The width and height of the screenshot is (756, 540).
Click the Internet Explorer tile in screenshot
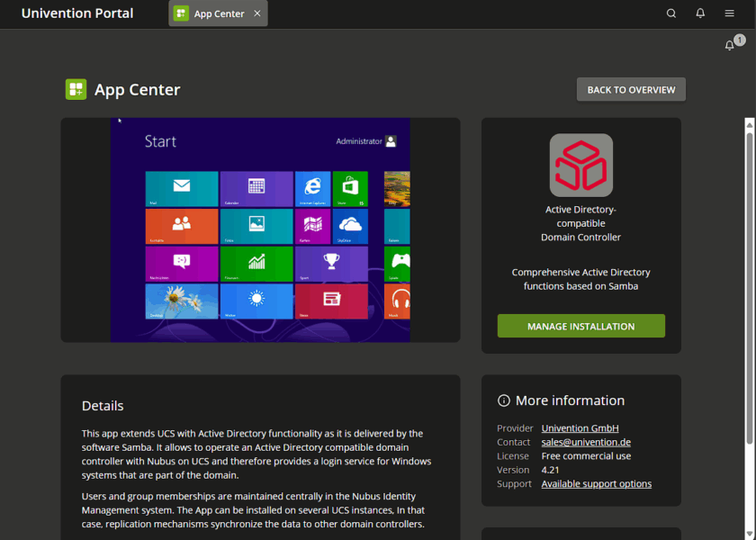(313, 189)
